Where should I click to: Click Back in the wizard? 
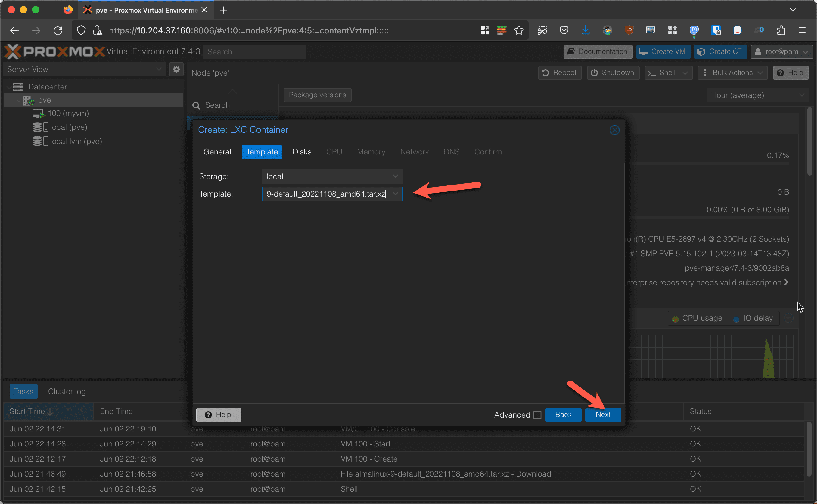click(x=563, y=414)
